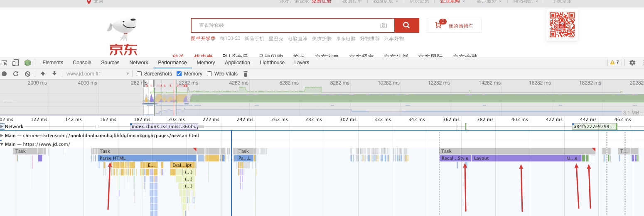The image size is (644, 216).
Task: Click the 图书开学季 hot search link
Action: pos(203,39)
